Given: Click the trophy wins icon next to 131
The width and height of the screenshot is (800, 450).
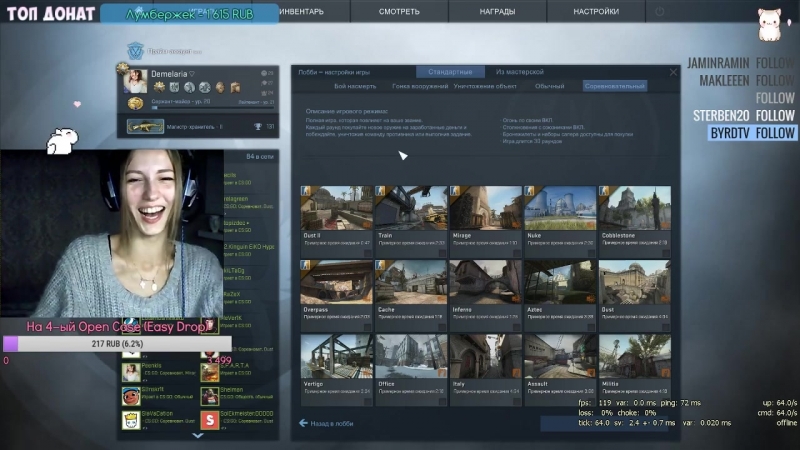Looking at the screenshot, I should point(258,127).
